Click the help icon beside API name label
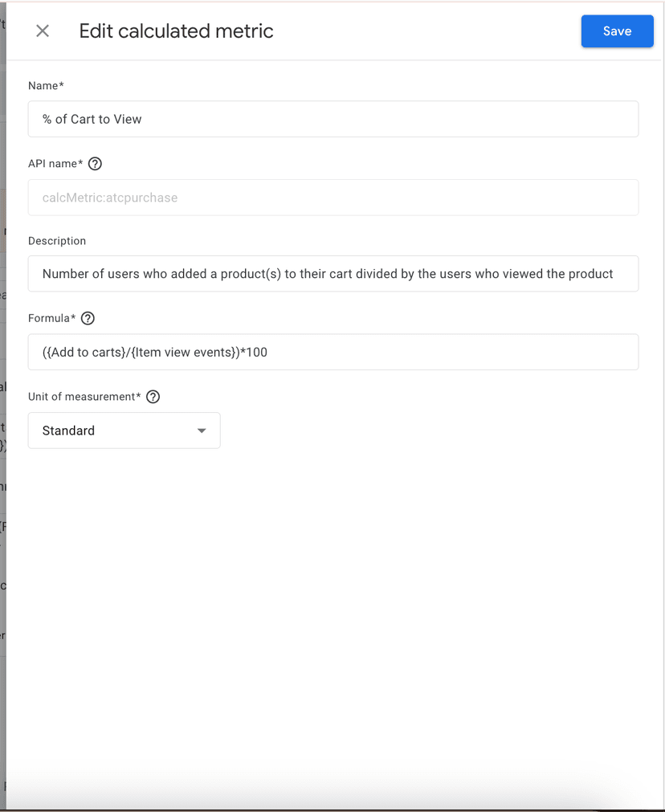Screen dimensions: 665x812 (95, 164)
